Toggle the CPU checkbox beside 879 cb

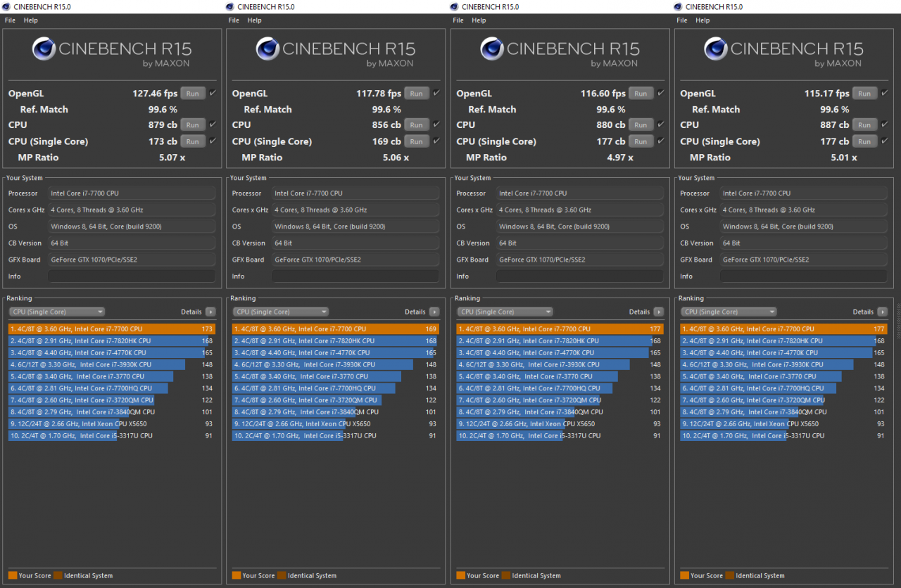point(213,124)
